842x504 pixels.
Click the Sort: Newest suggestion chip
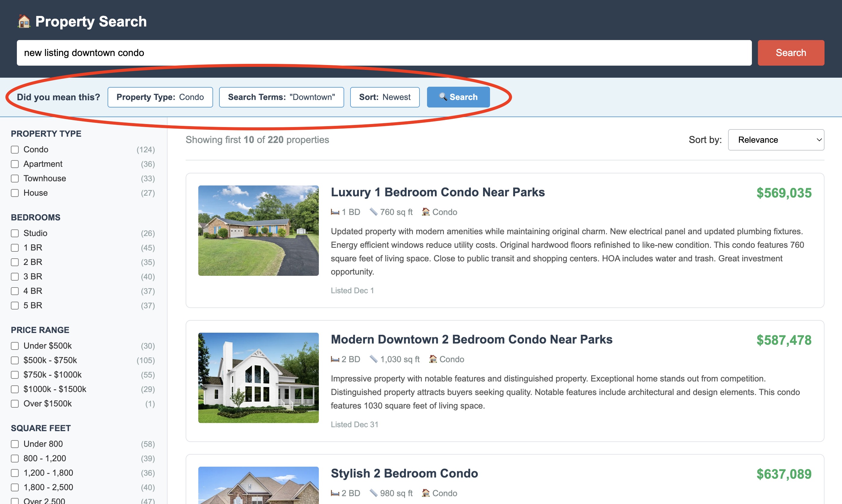(x=385, y=97)
